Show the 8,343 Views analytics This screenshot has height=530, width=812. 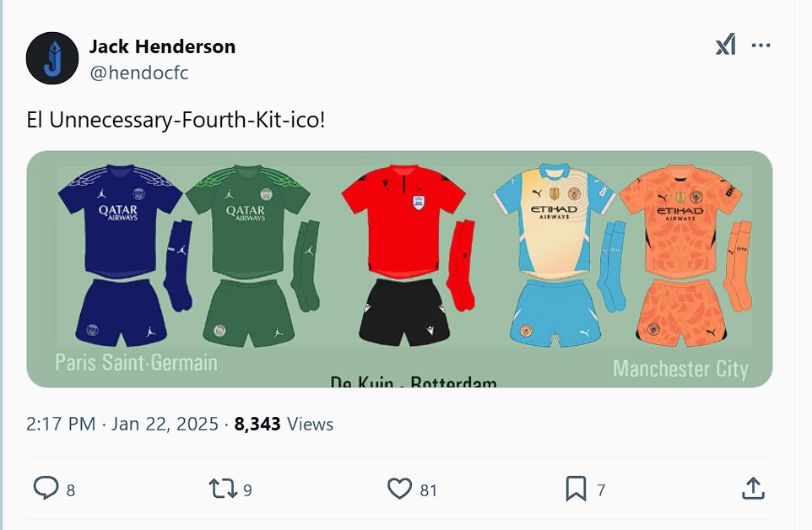pos(284,424)
